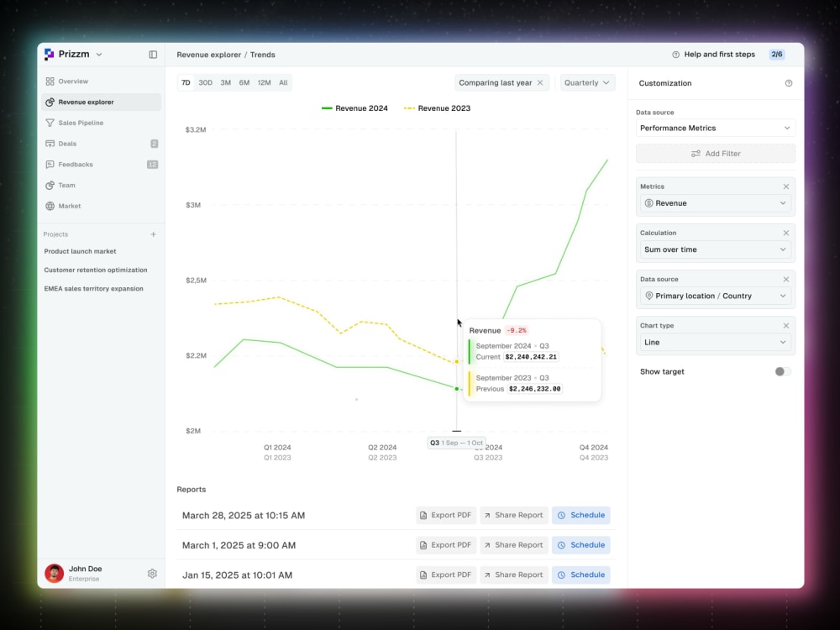Select the 30D time range tab

[206, 82]
